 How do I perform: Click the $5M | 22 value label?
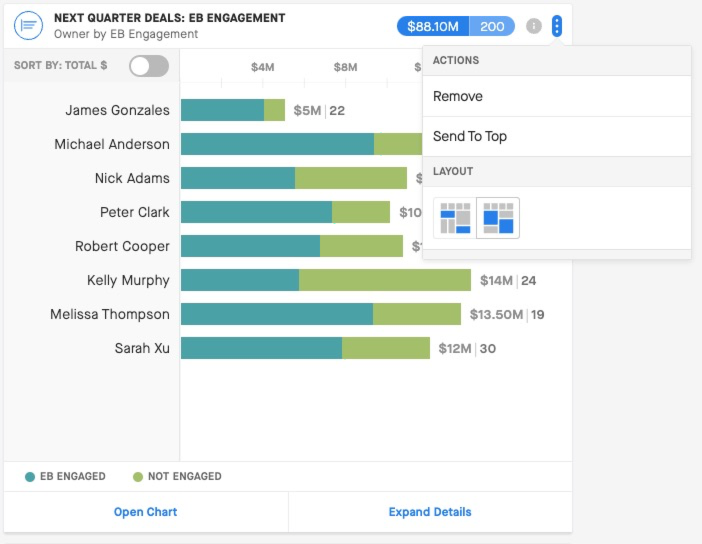coord(319,111)
